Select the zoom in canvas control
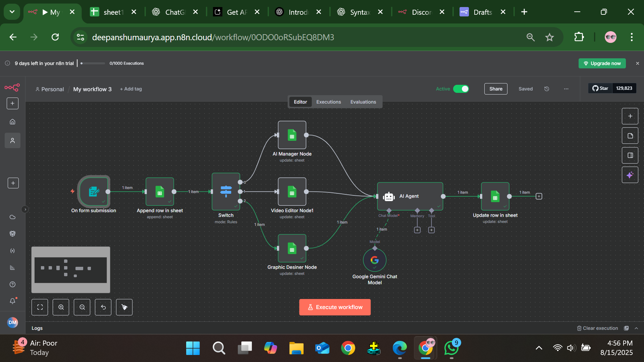 61,307
